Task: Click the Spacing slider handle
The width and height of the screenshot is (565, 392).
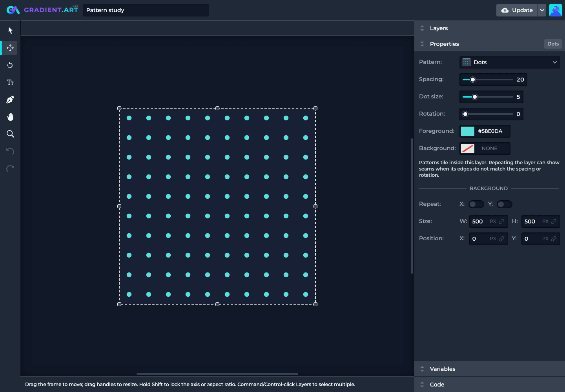Action: tap(473, 80)
